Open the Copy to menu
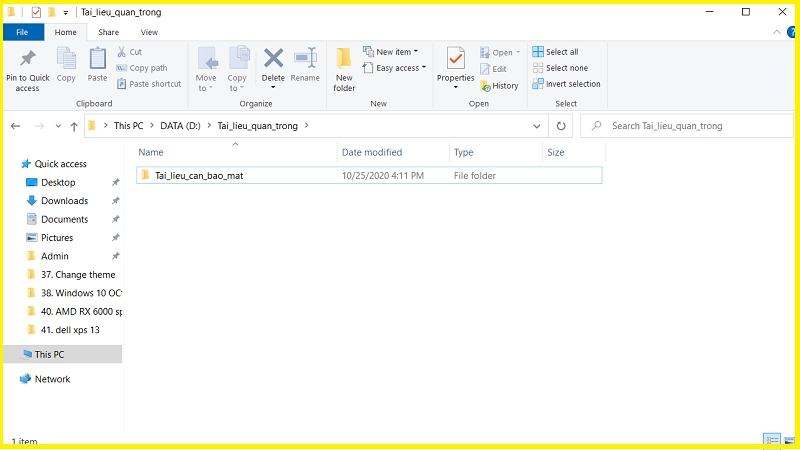The image size is (800, 450). point(237,69)
